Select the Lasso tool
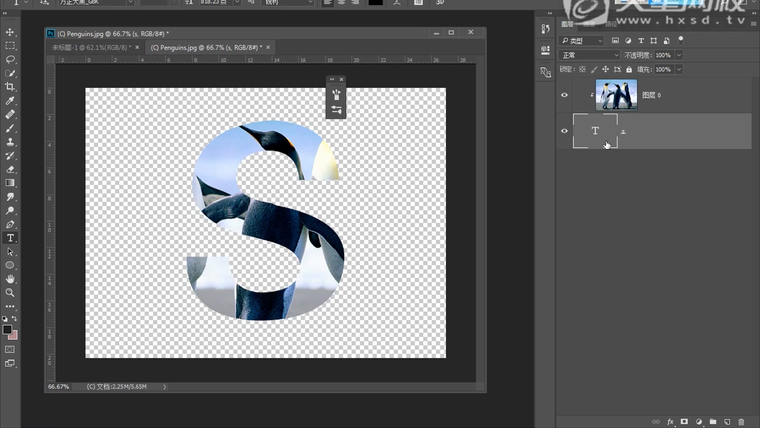760x428 pixels. point(11,60)
